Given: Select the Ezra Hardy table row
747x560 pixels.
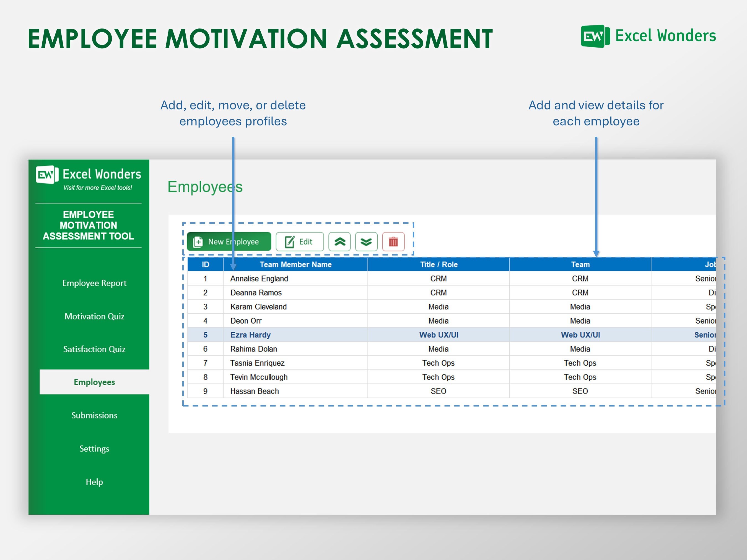Looking at the screenshot, I should point(250,335).
